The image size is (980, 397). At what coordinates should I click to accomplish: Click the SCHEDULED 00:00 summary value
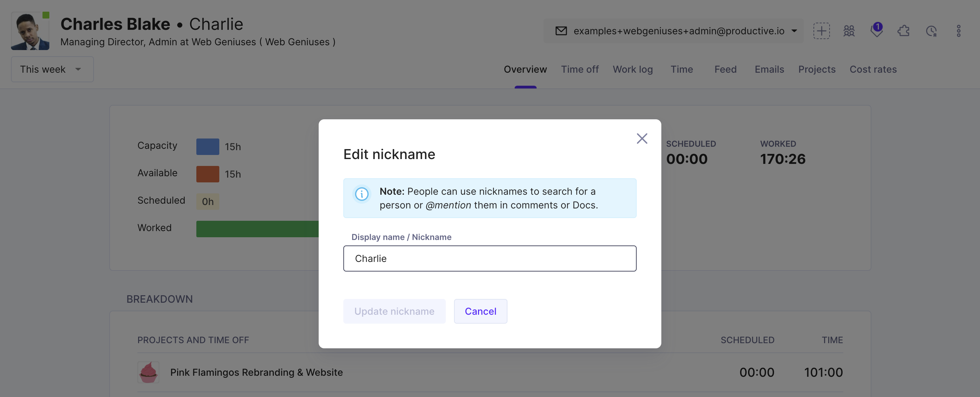[686, 159]
